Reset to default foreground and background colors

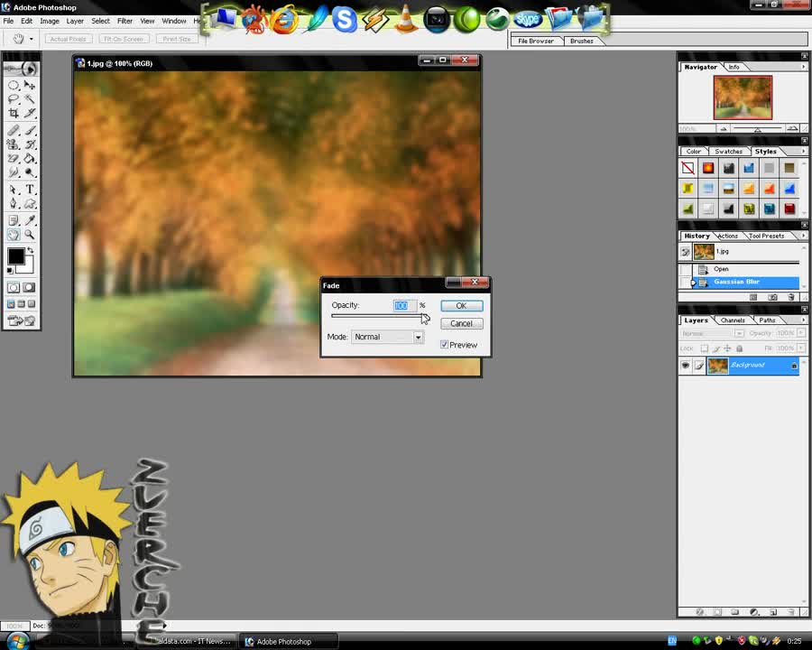click(10, 271)
